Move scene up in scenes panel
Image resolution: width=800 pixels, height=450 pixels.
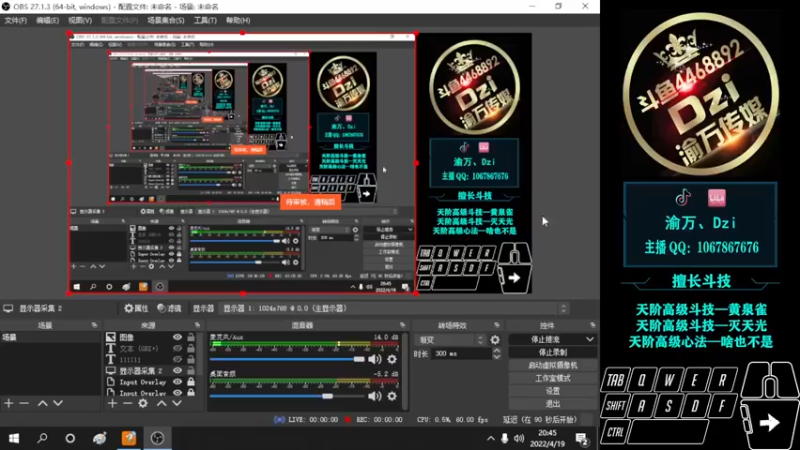[43, 403]
